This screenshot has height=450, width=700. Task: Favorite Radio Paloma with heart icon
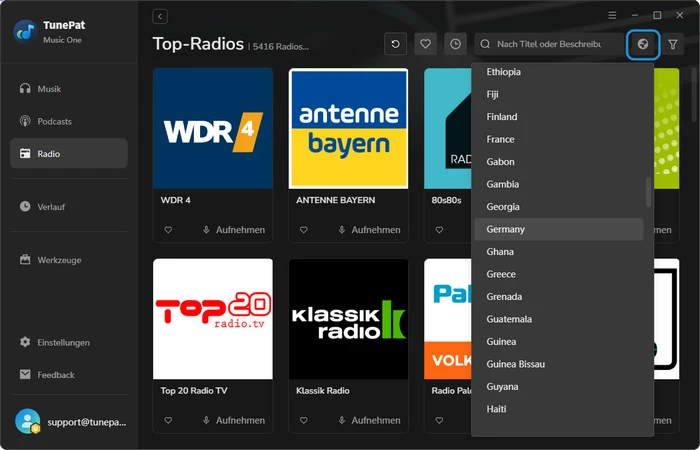click(439, 420)
